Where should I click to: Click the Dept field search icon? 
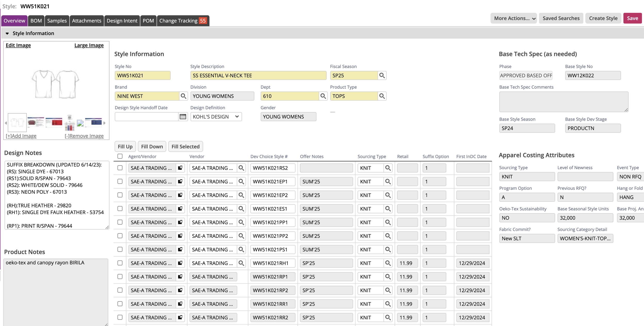coord(323,96)
